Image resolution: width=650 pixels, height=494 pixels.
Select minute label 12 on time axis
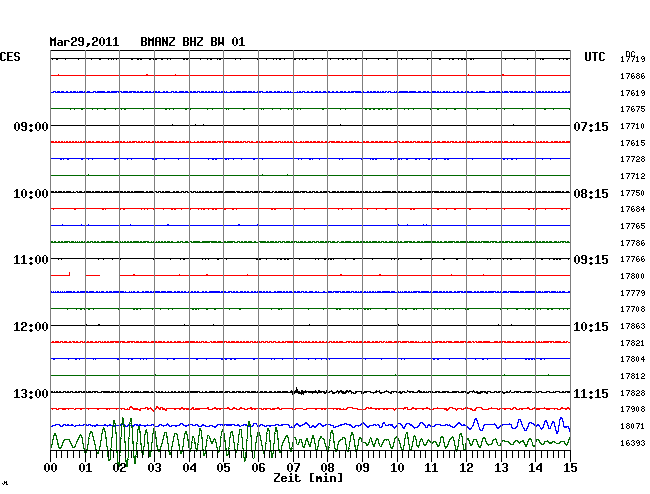[x=466, y=468]
